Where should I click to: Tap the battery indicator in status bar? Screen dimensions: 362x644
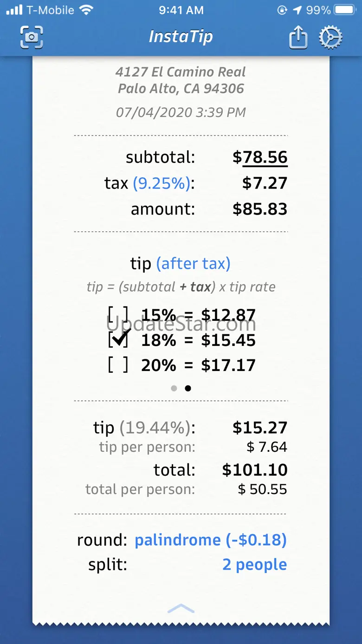pyautogui.click(x=345, y=10)
